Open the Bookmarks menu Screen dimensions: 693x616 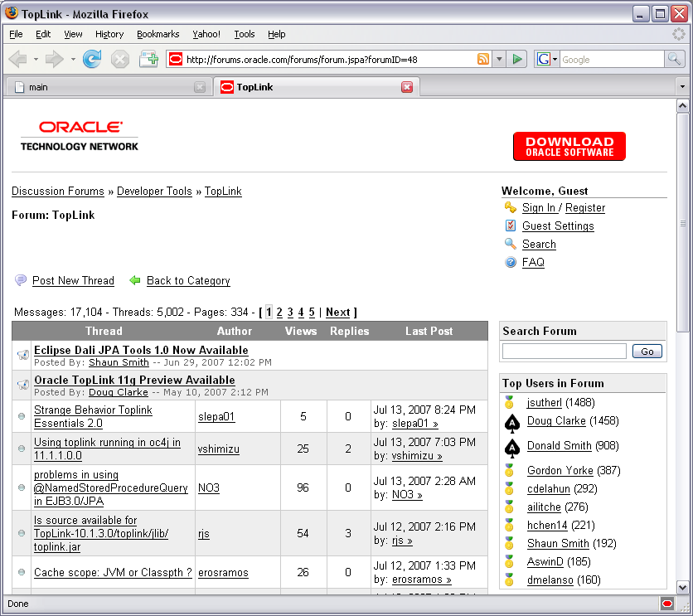click(x=157, y=34)
